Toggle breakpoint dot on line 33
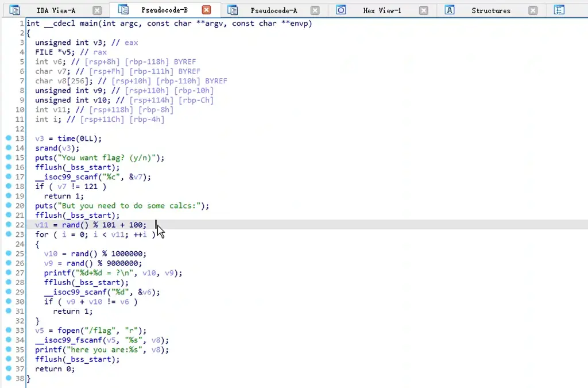The image size is (588, 388). point(9,330)
